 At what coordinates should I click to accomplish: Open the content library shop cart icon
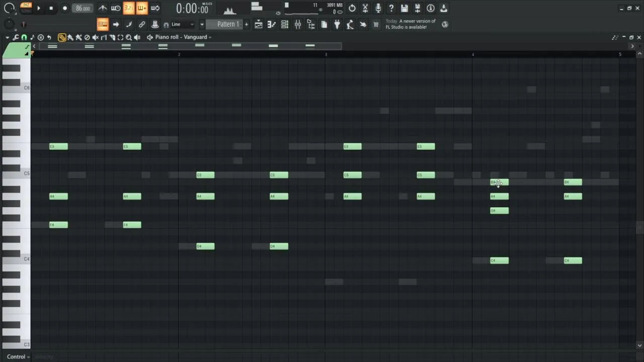coord(376,24)
